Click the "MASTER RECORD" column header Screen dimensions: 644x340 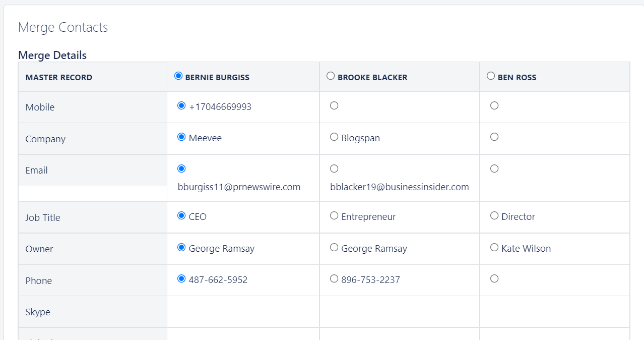[x=59, y=78]
